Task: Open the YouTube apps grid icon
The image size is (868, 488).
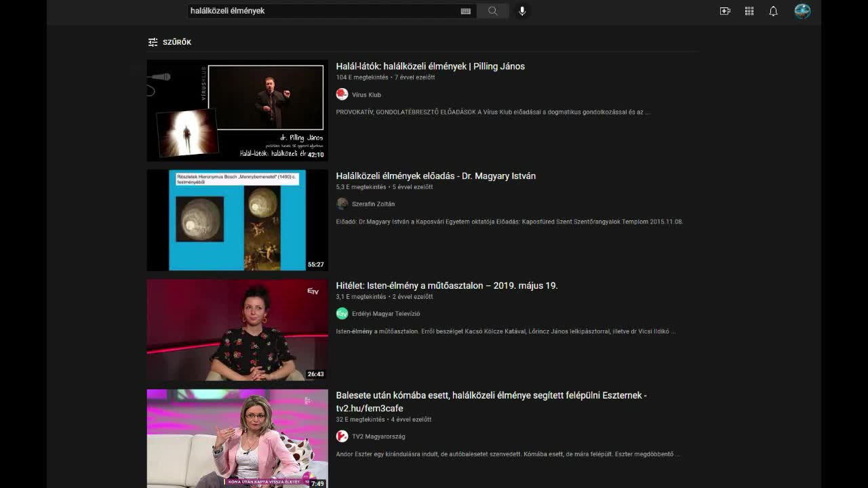Action: point(749,11)
